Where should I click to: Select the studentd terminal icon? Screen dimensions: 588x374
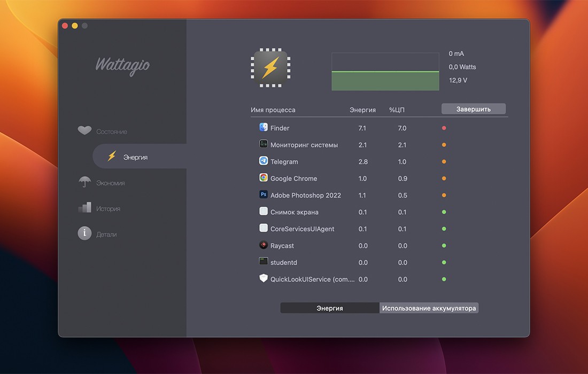click(263, 262)
